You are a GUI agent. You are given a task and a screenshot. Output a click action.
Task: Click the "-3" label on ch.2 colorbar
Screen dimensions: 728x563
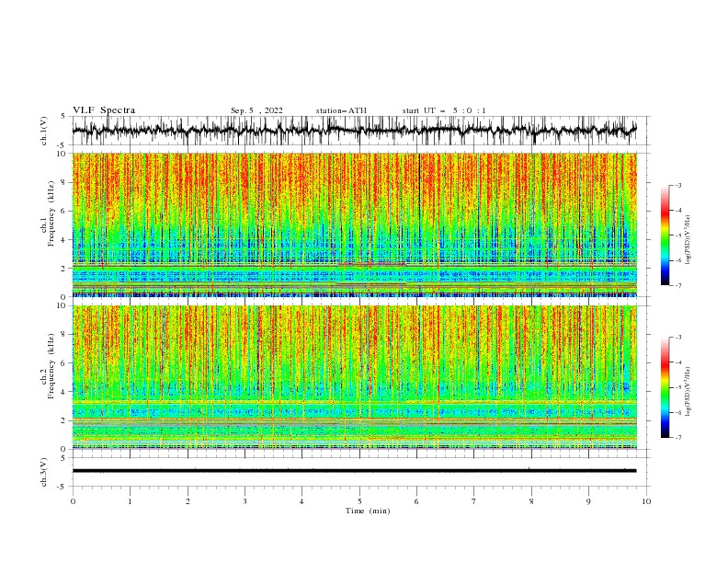(677, 338)
